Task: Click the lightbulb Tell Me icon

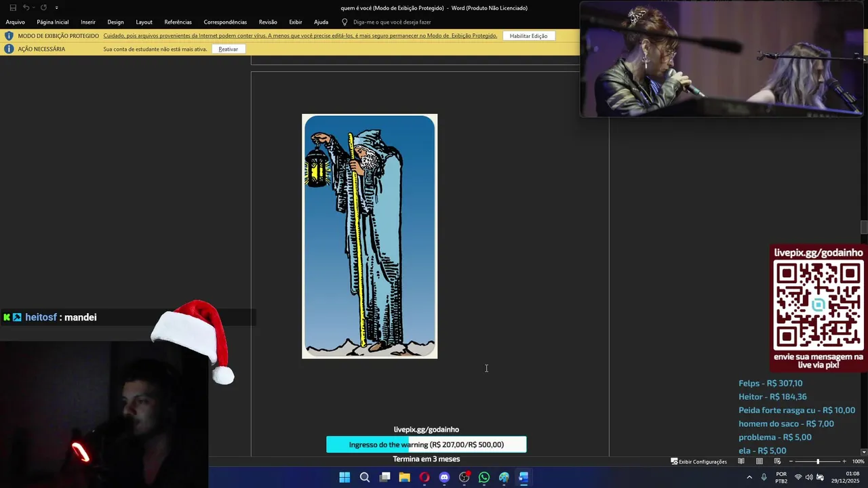Action: click(344, 22)
